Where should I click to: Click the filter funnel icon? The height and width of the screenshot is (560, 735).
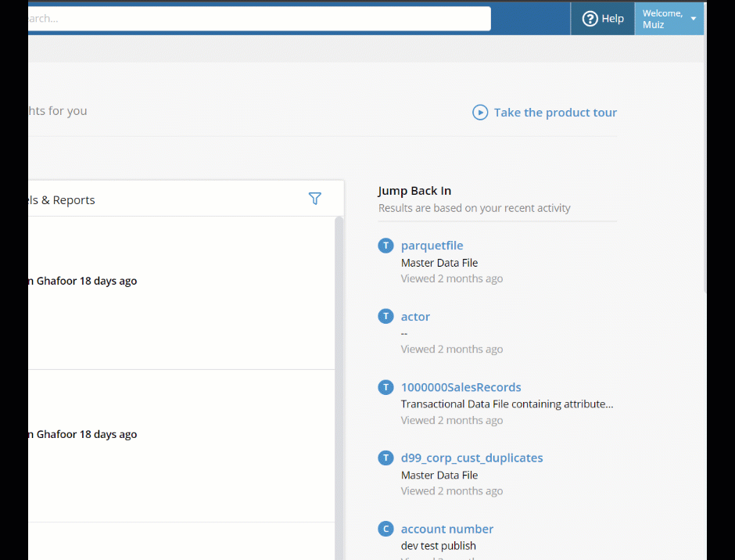315,199
